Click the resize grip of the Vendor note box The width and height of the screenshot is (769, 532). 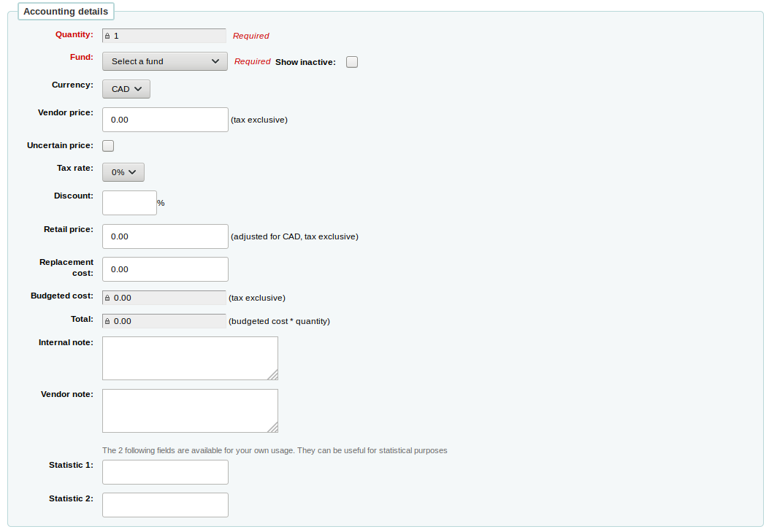(x=275, y=428)
